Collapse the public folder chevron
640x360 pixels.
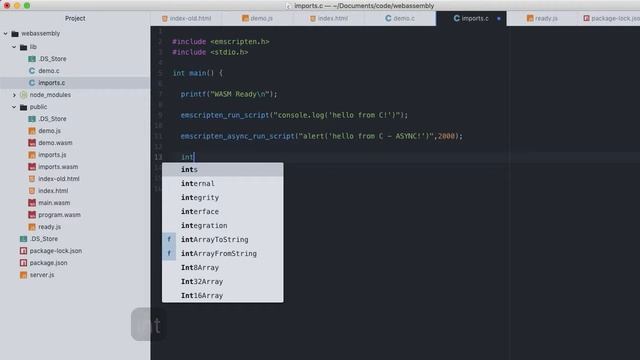(x=14, y=107)
